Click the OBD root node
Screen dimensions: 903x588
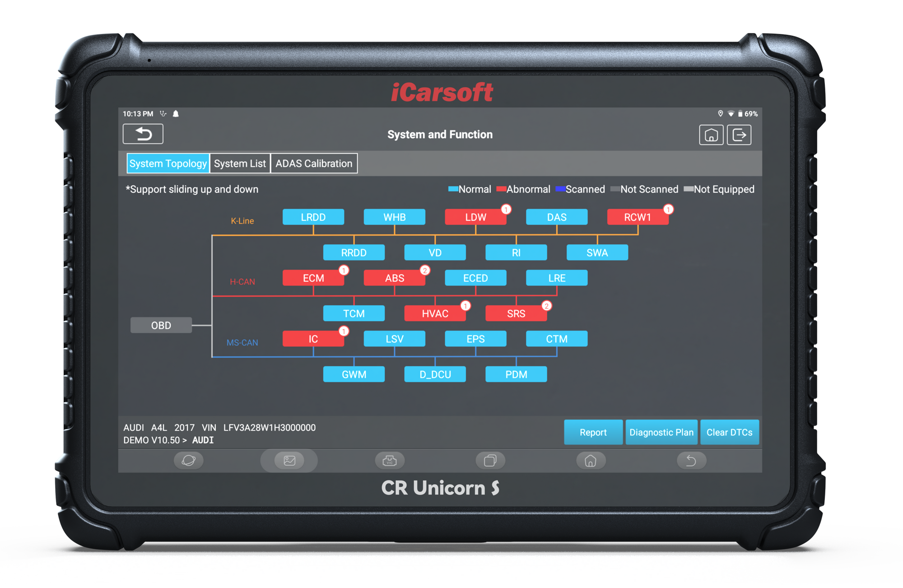pos(161,325)
